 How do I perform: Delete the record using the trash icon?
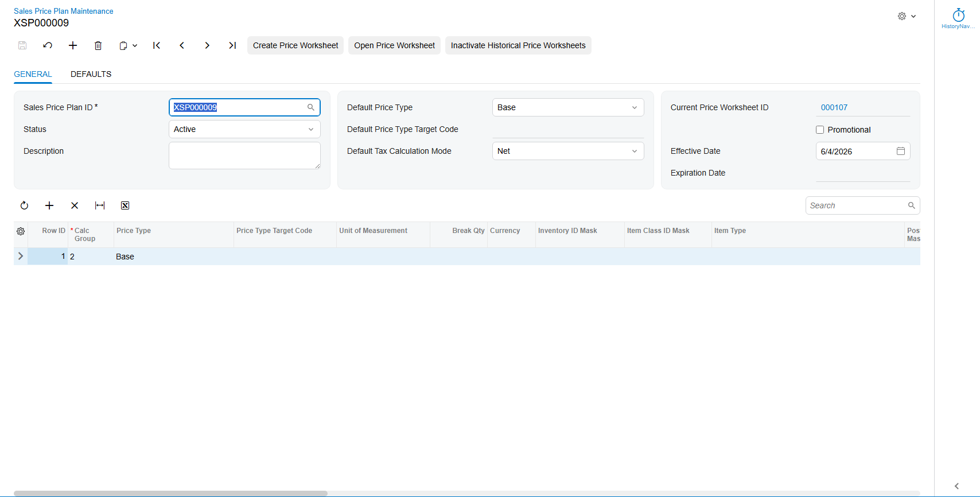pos(98,45)
